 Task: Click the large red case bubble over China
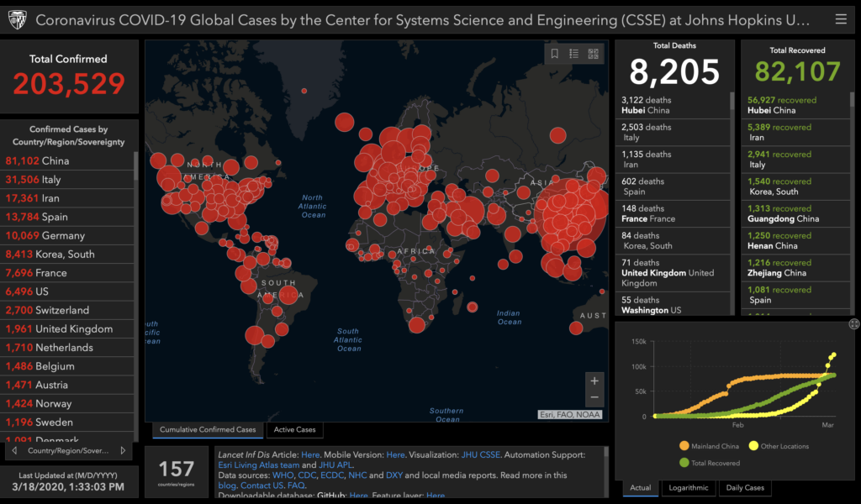(571, 214)
